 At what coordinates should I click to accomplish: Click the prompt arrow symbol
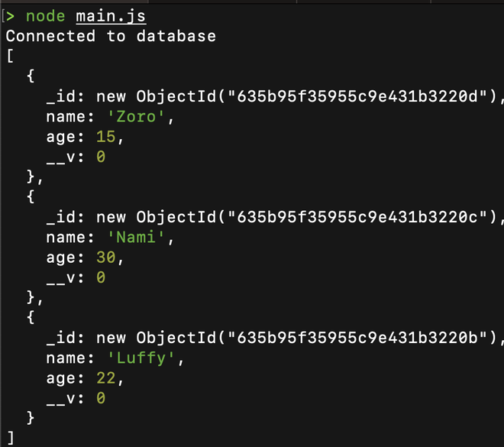10,16
